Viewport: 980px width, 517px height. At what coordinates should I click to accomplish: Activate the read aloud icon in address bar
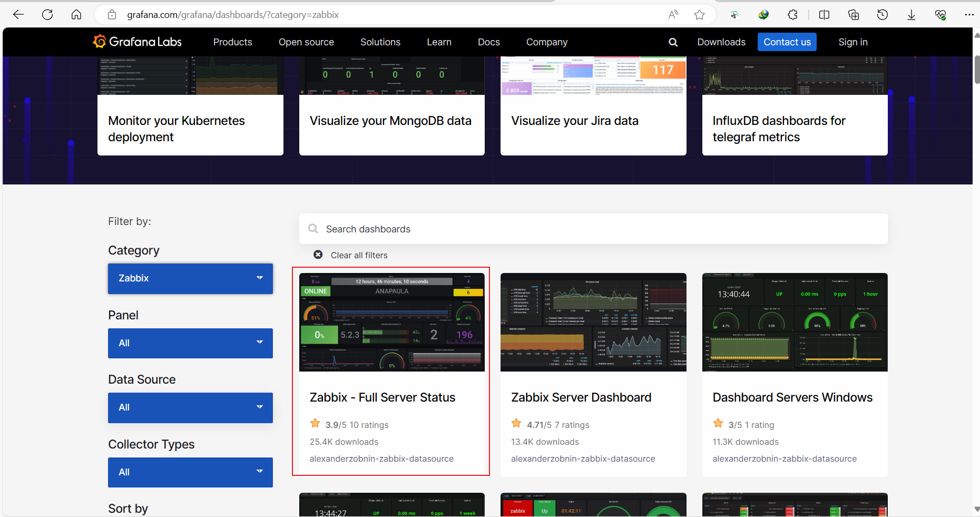(x=673, y=15)
